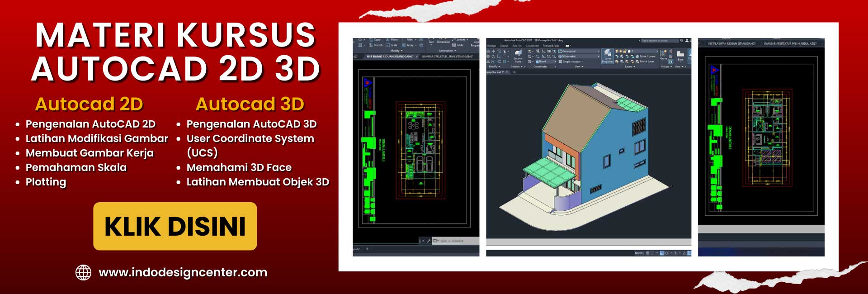Click the Group tool icon
The height and width of the screenshot is (294, 868).
coord(663,54)
